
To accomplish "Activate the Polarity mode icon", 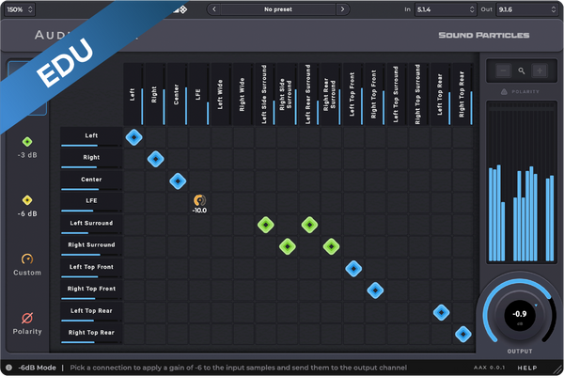I will pos(27,318).
